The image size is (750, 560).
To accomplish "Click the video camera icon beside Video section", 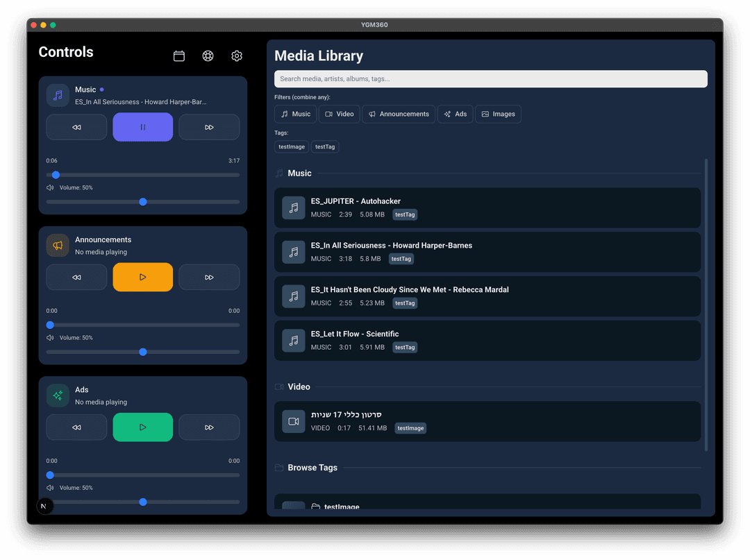I will (279, 387).
